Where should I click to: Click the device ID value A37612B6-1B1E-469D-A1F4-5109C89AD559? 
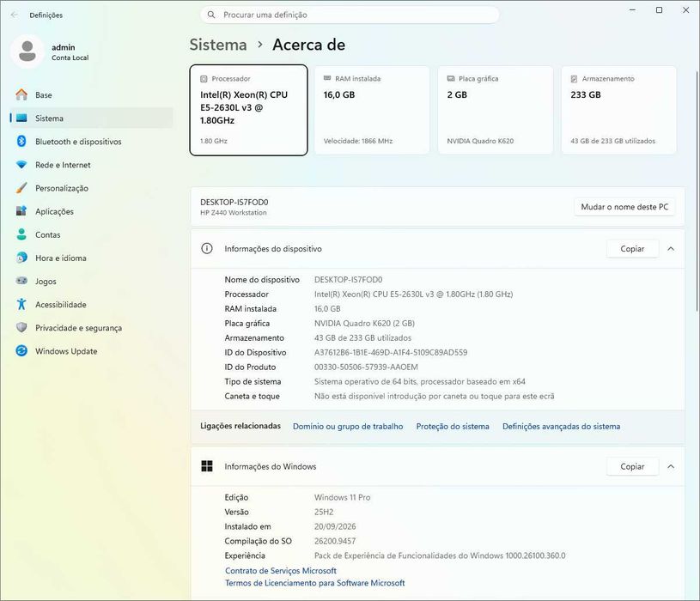click(391, 353)
